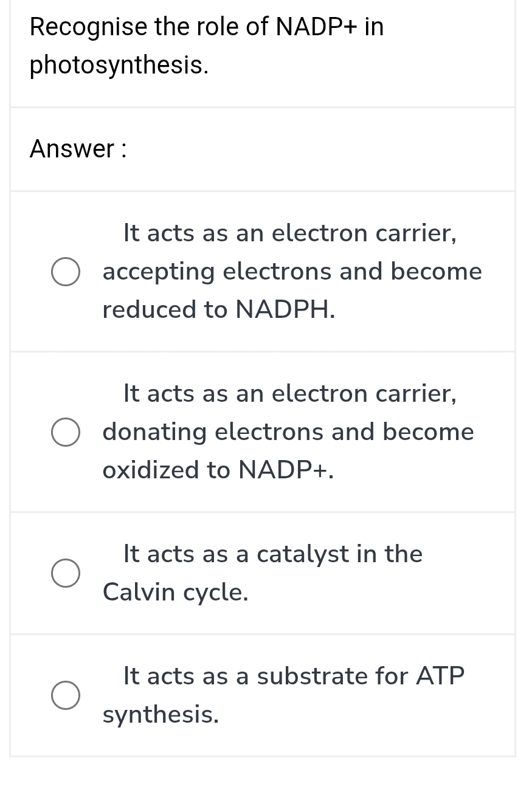
Task: Pick the 'catalyst in the Calvin cycle' option
Action: tap(65, 573)
